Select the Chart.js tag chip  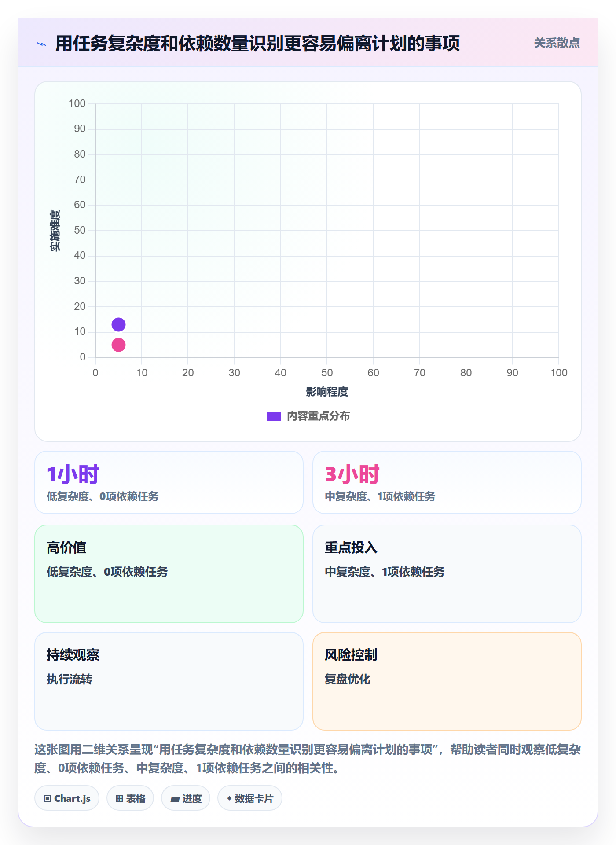click(x=67, y=798)
